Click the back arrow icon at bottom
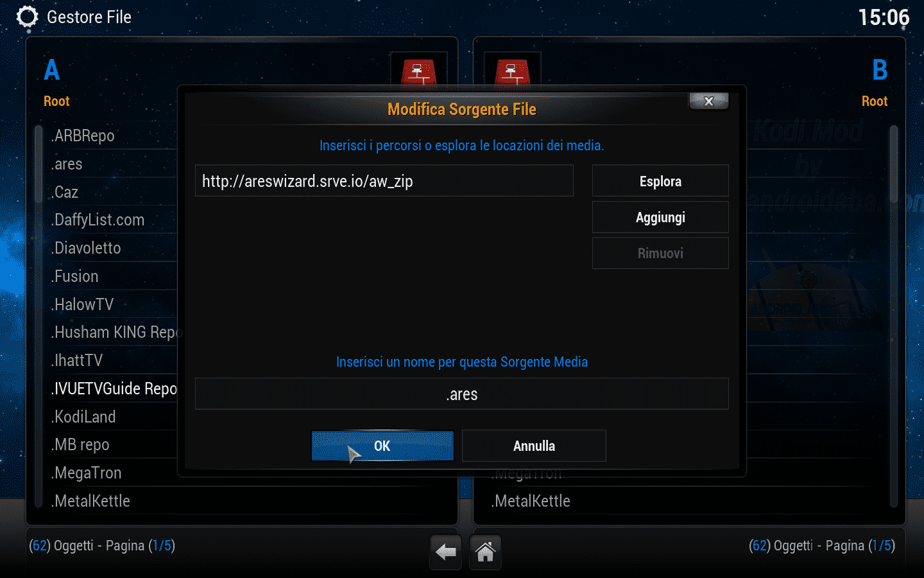The height and width of the screenshot is (578, 924). tap(445, 552)
